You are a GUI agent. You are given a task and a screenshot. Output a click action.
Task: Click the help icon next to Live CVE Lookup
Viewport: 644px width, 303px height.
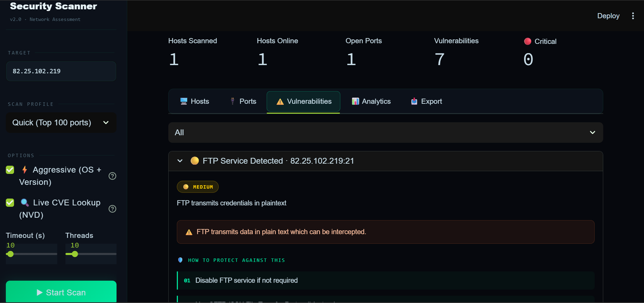coord(112,209)
